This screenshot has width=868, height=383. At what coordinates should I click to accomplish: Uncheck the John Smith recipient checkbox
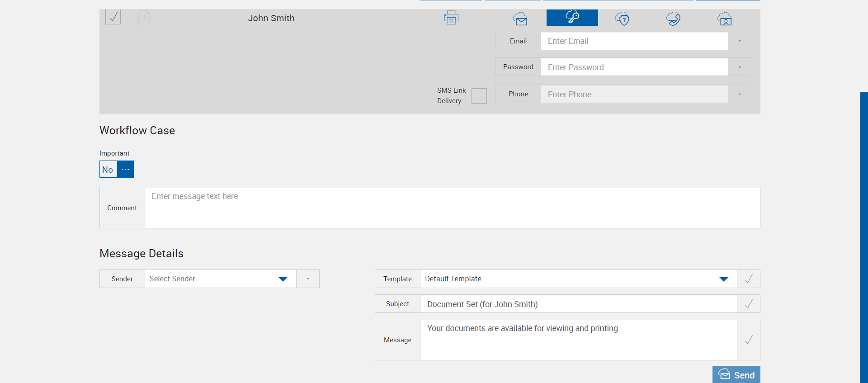point(113,17)
